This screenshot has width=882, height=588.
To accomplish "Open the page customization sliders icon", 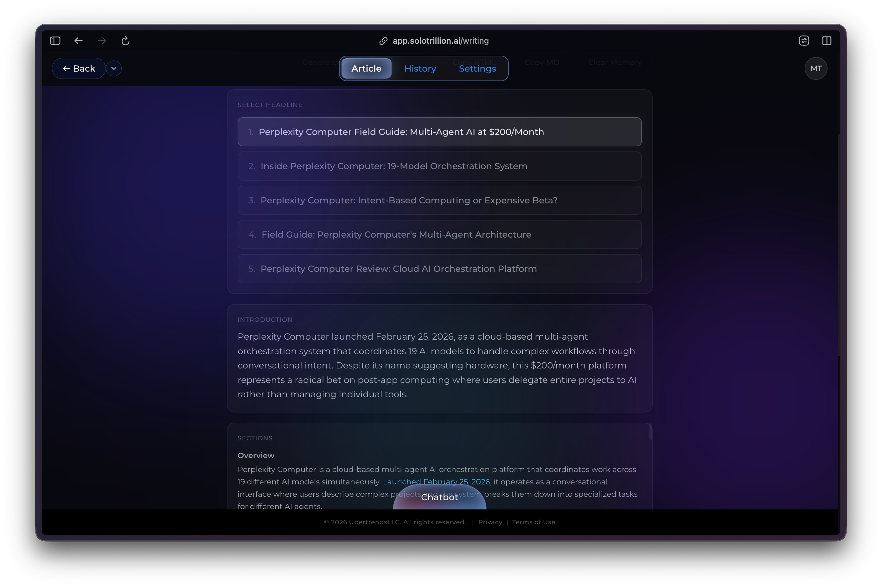I will [x=804, y=41].
